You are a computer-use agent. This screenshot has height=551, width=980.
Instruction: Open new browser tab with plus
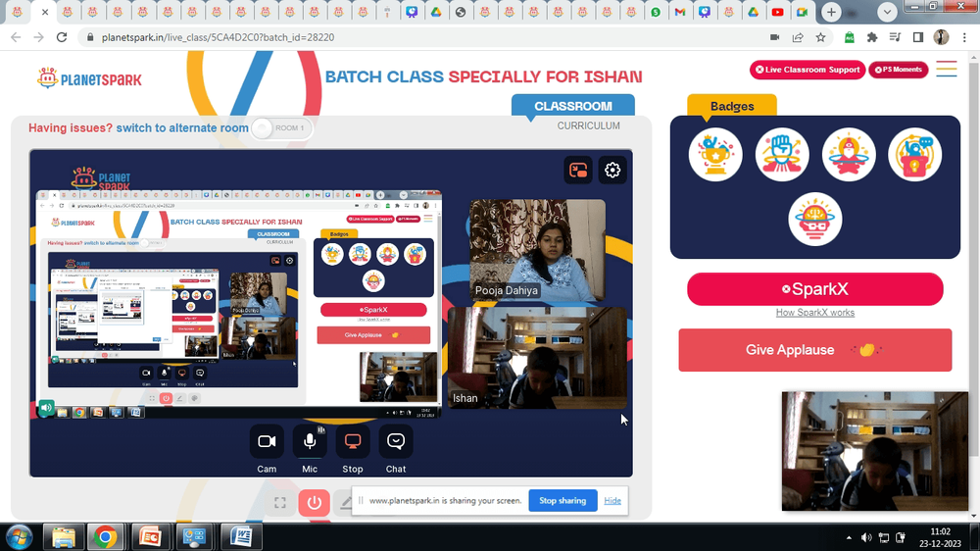tap(831, 12)
